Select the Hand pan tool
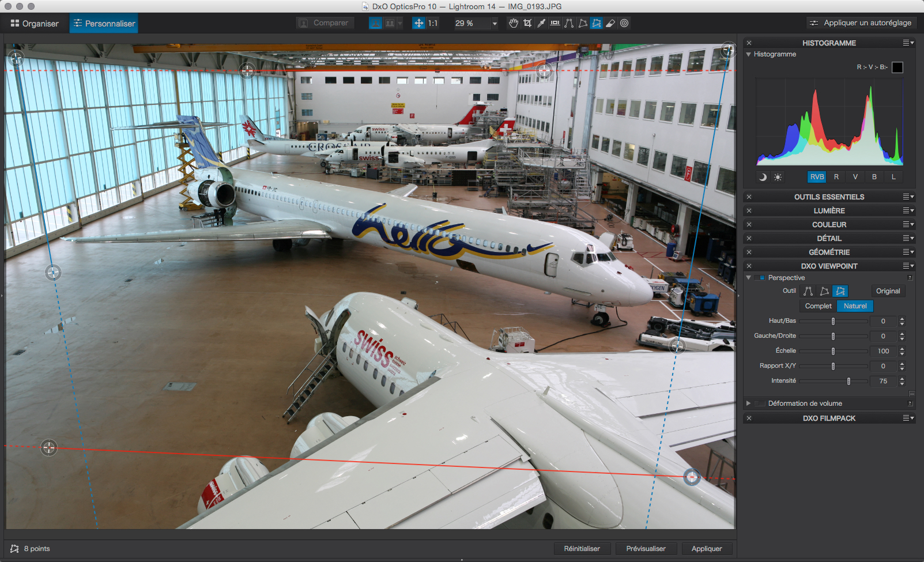This screenshot has width=924, height=562. tap(513, 23)
